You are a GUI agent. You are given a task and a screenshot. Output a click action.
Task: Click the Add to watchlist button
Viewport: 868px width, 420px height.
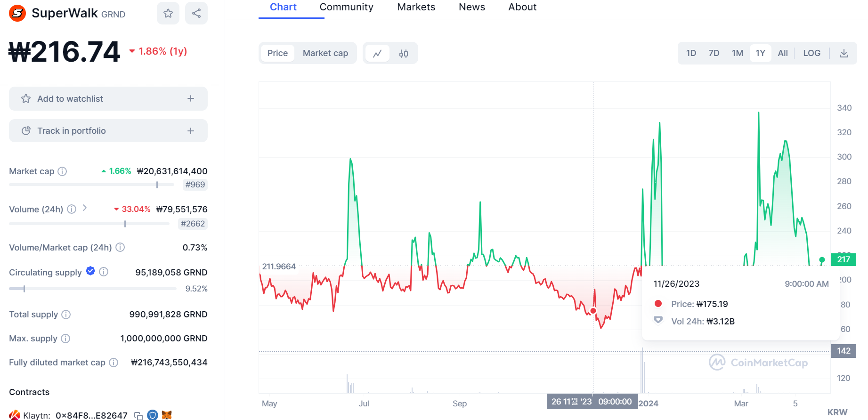point(108,98)
